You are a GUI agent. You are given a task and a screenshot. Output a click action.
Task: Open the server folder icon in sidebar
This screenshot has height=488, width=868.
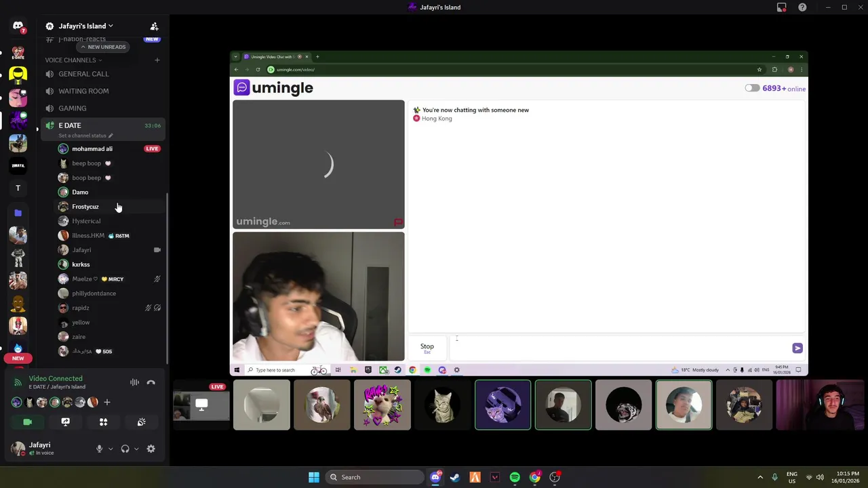coord(18,213)
